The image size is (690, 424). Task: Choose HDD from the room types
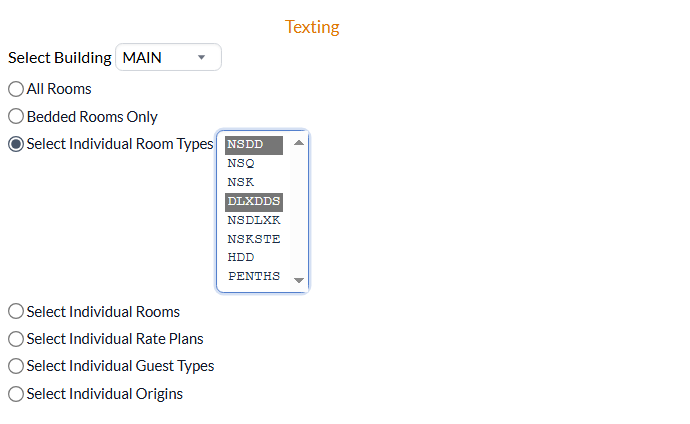(254, 258)
